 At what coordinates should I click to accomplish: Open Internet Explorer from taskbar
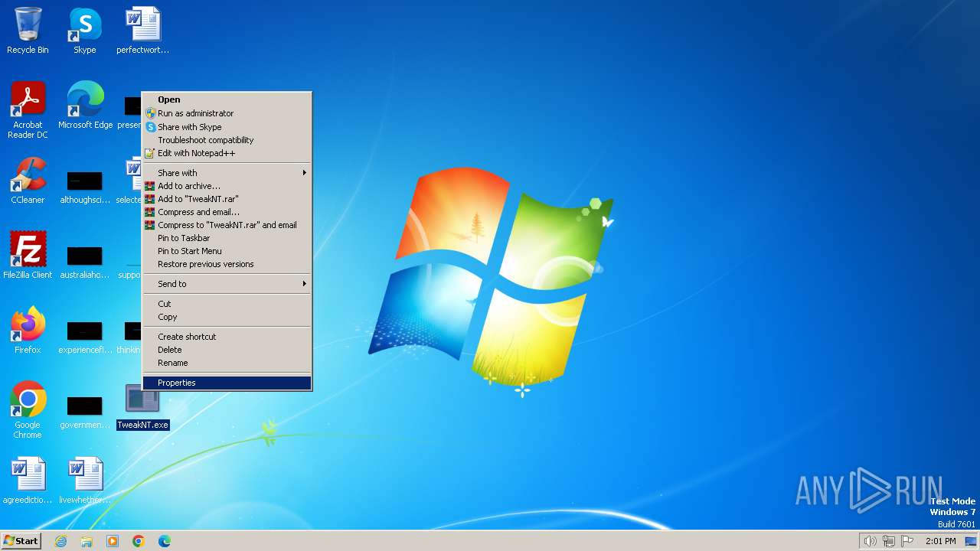click(x=60, y=541)
